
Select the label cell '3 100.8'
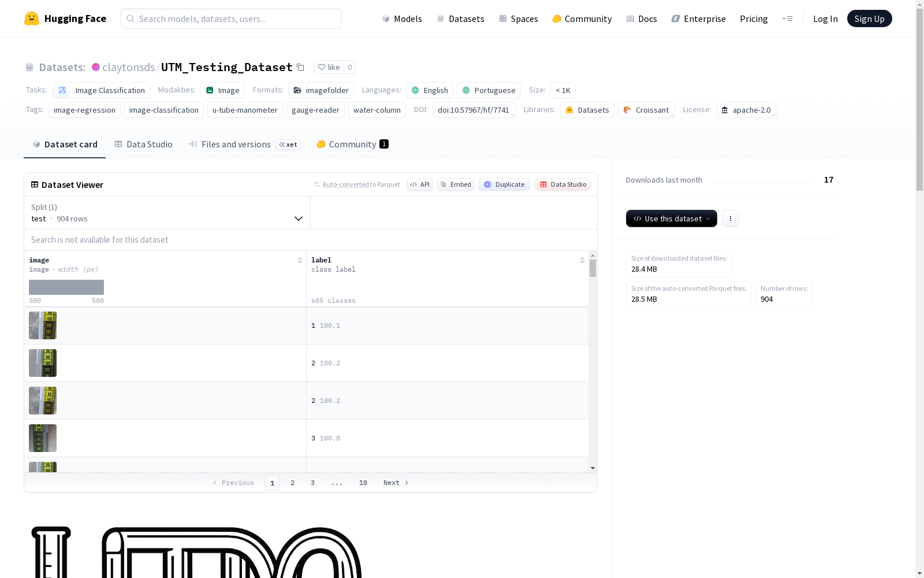click(x=448, y=438)
